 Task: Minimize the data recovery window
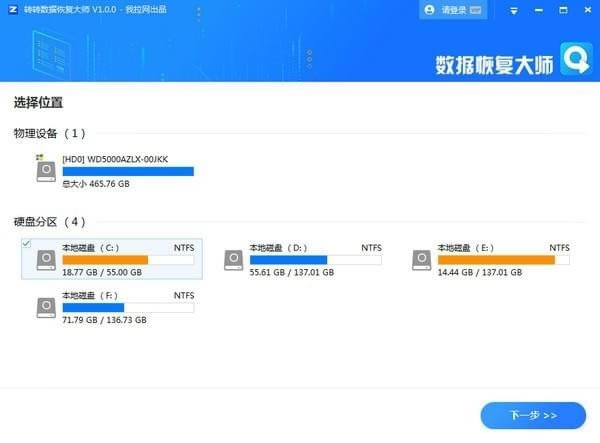pyautogui.click(x=539, y=10)
